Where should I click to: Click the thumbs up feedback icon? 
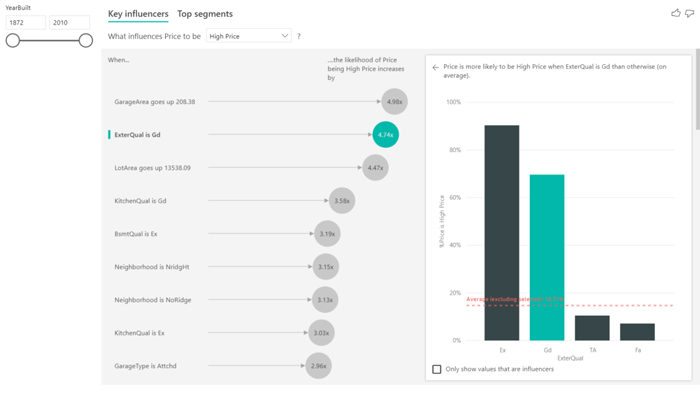click(x=676, y=13)
